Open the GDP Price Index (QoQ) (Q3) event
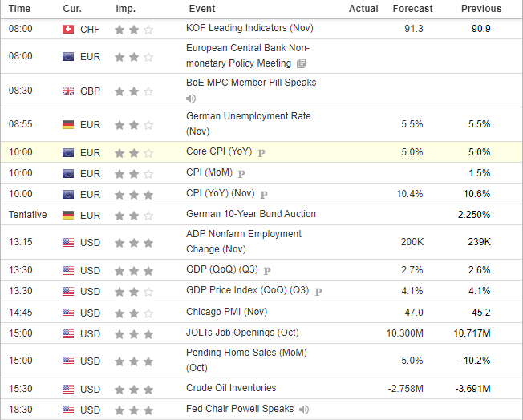523x420 pixels. tap(248, 290)
